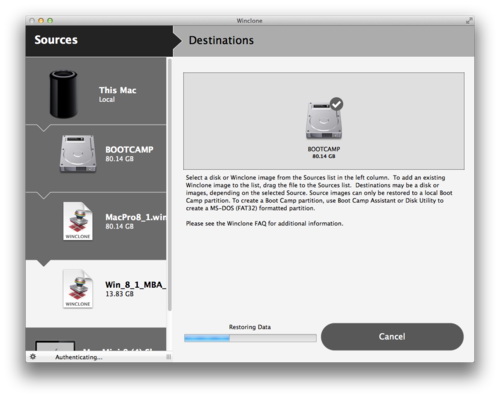
Task: Click the partially visible Mac Mini source item
Action: click(96, 339)
